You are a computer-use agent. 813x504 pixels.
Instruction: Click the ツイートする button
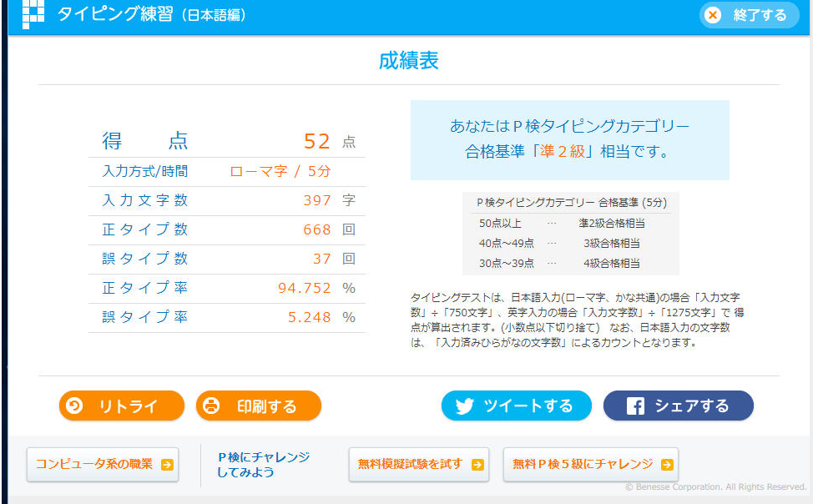pyautogui.click(x=517, y=406)
